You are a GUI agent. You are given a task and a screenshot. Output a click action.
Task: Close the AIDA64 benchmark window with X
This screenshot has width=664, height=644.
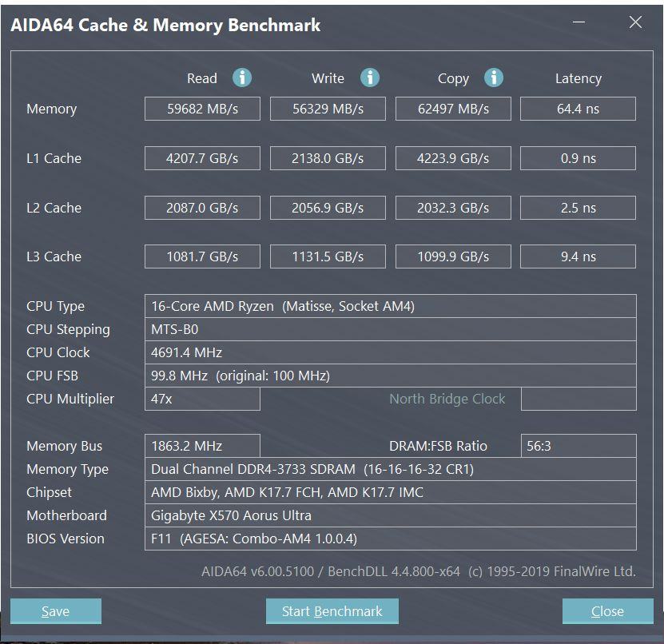click(x=635, y=23)
